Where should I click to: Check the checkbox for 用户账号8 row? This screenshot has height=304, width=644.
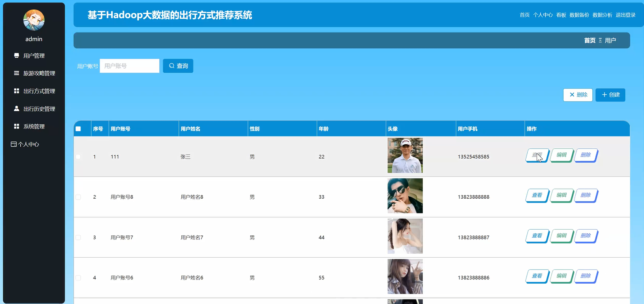(78, 197)
